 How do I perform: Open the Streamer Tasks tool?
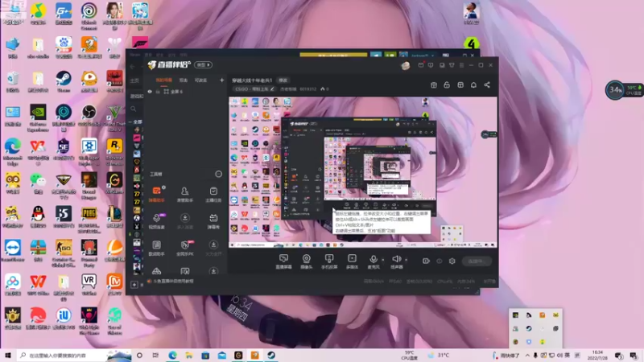tap(213, 194)
